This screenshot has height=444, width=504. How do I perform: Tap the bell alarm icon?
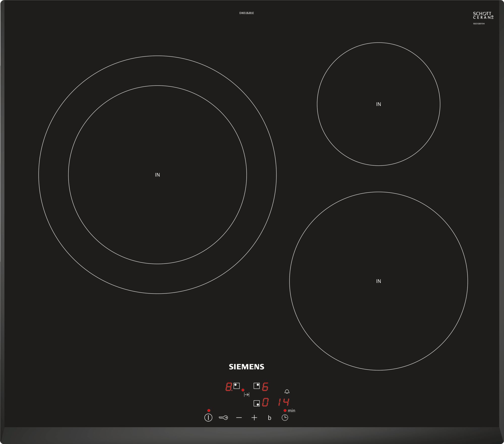[x=287, y=392]
